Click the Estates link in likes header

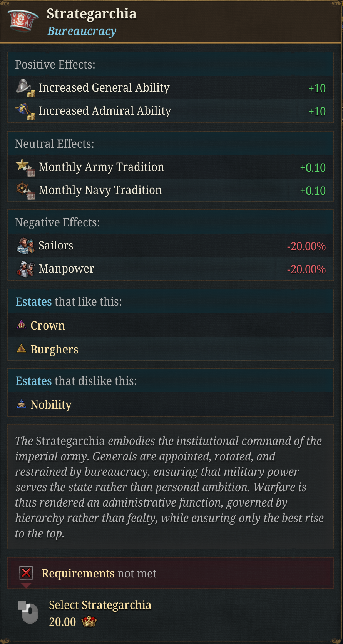pos(33,302)
